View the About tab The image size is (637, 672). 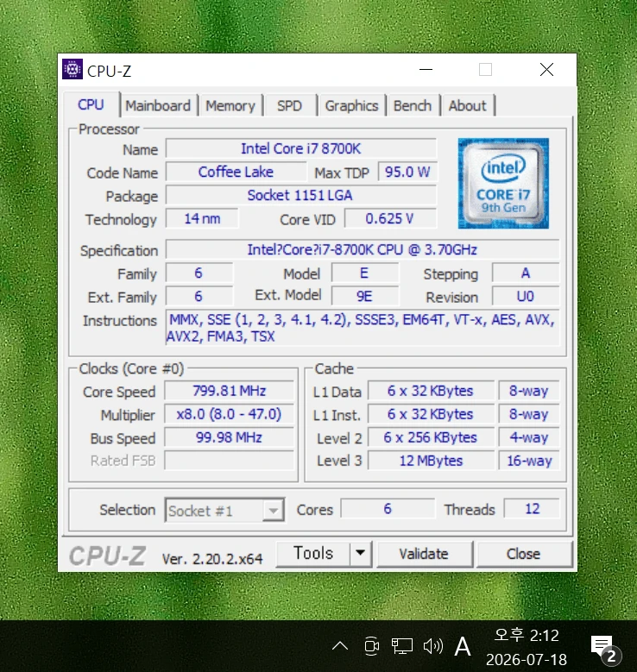point(468,105)
